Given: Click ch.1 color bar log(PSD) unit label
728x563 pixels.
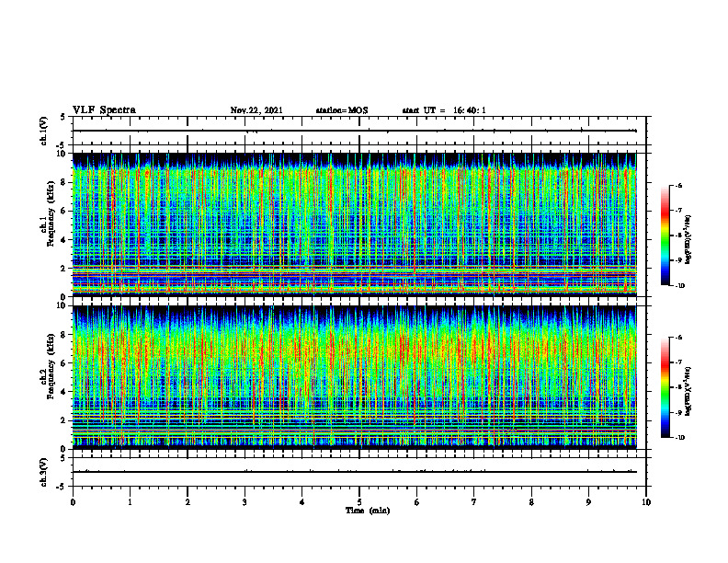Looking at the screenshot, I should tap(689, 238).
